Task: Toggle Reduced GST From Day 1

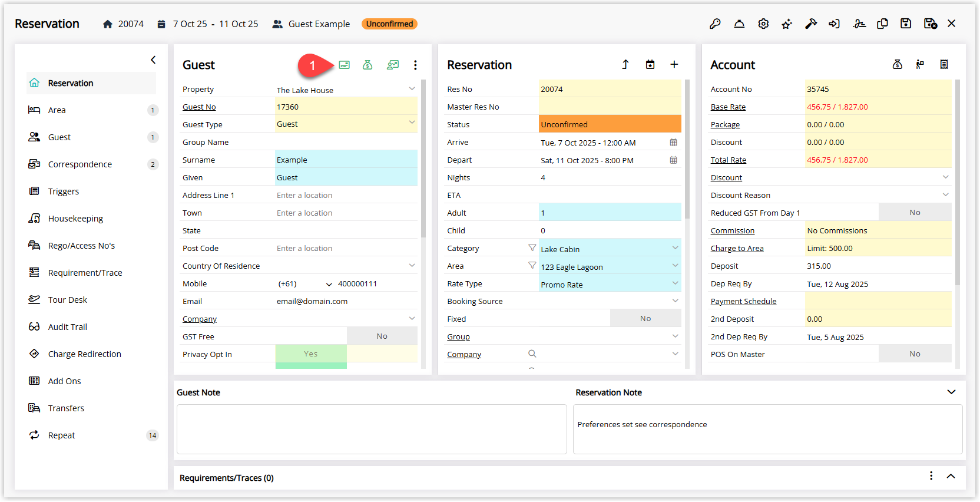Action: click(915, 212)
